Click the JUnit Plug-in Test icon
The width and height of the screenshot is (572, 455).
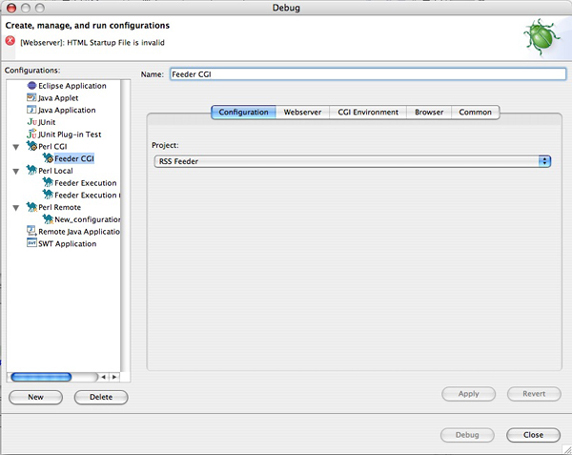pyautogui.click(x=32, y=134)
